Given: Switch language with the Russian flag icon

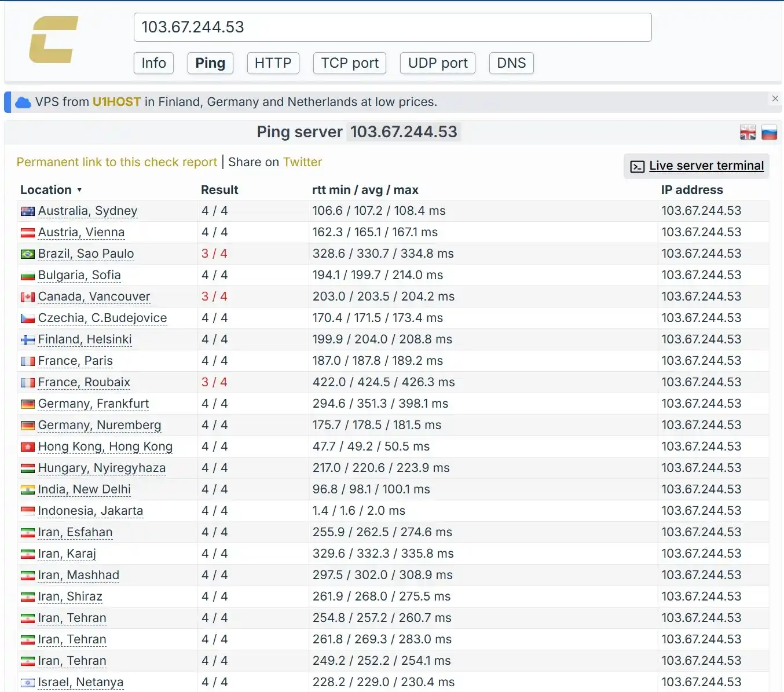Looking at the screenshot, I should point(769,133).
